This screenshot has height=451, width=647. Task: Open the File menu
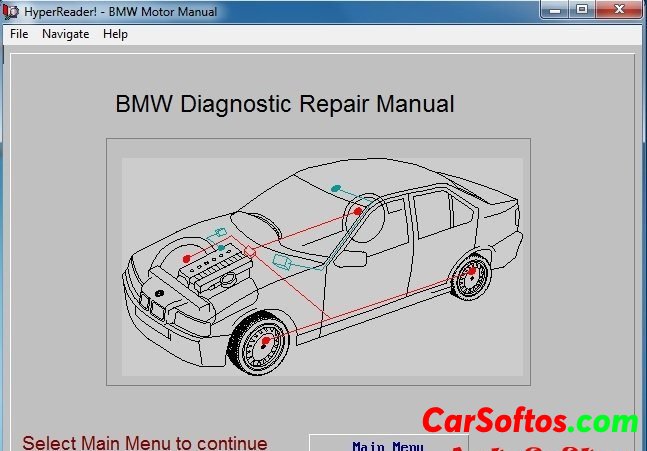(19, 34)
